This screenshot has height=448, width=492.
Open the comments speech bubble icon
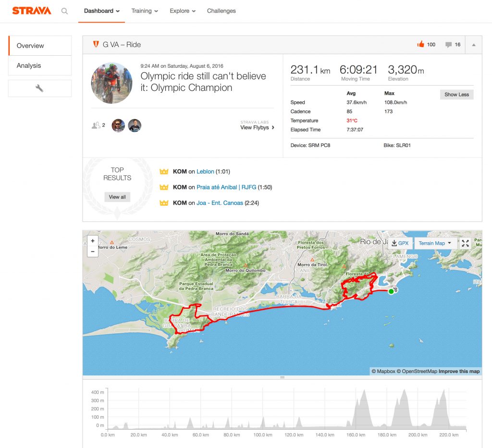(x=448, y=45)
